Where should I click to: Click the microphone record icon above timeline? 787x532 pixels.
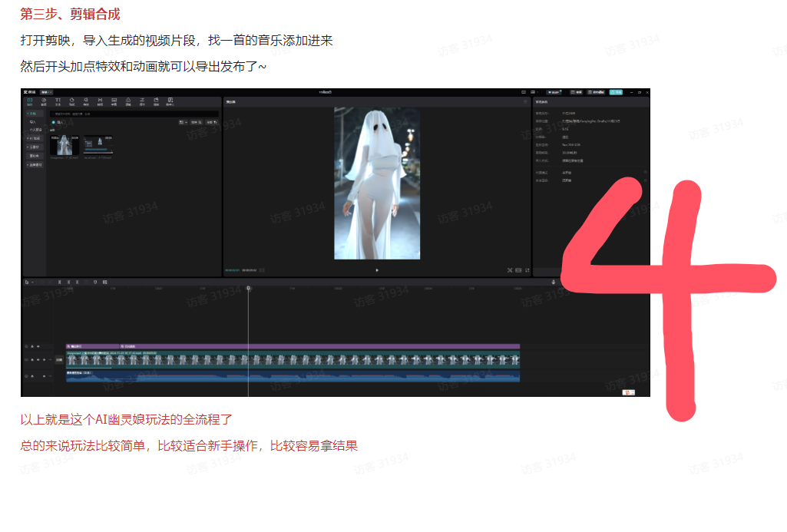(554, 282)
